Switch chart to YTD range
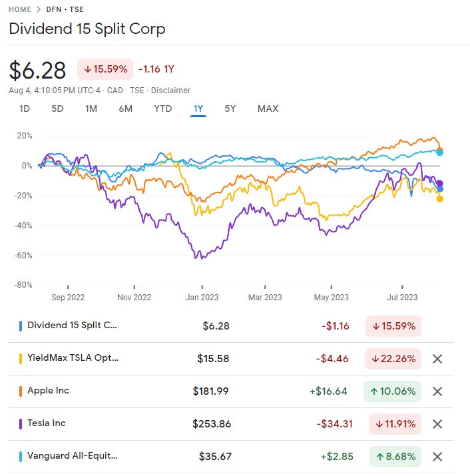Viewport: 470px width, 476px height. (163, 109)
